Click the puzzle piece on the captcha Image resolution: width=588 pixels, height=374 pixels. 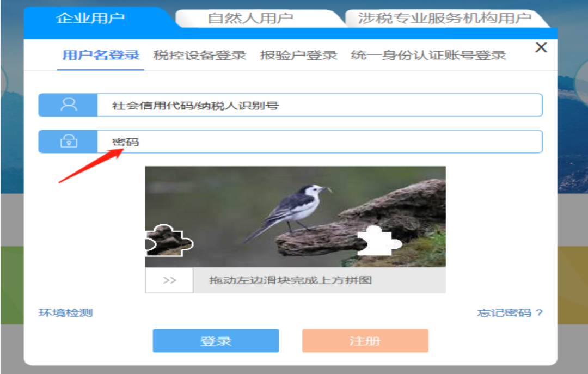[x=169, y=241]
